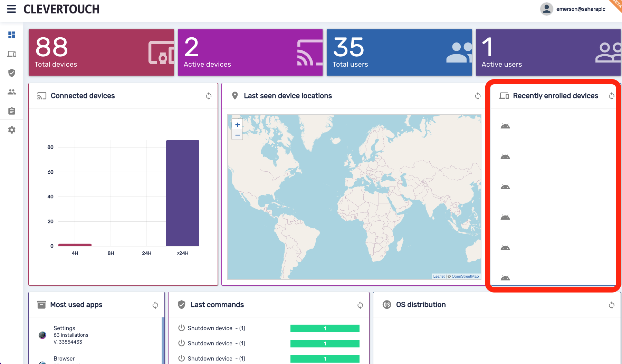Open emerson@saharaplc account menu
Viewport: 622px width, 364px height.
coord(581,9)
